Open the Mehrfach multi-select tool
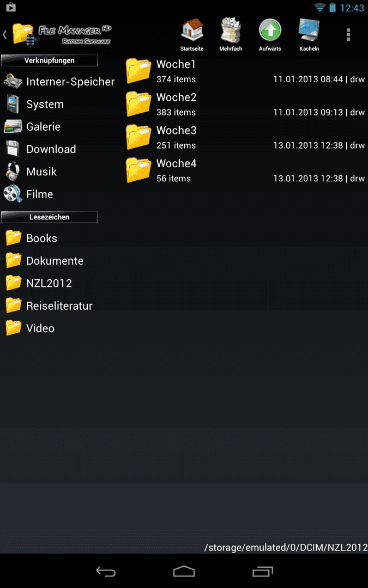 (231, 30)
